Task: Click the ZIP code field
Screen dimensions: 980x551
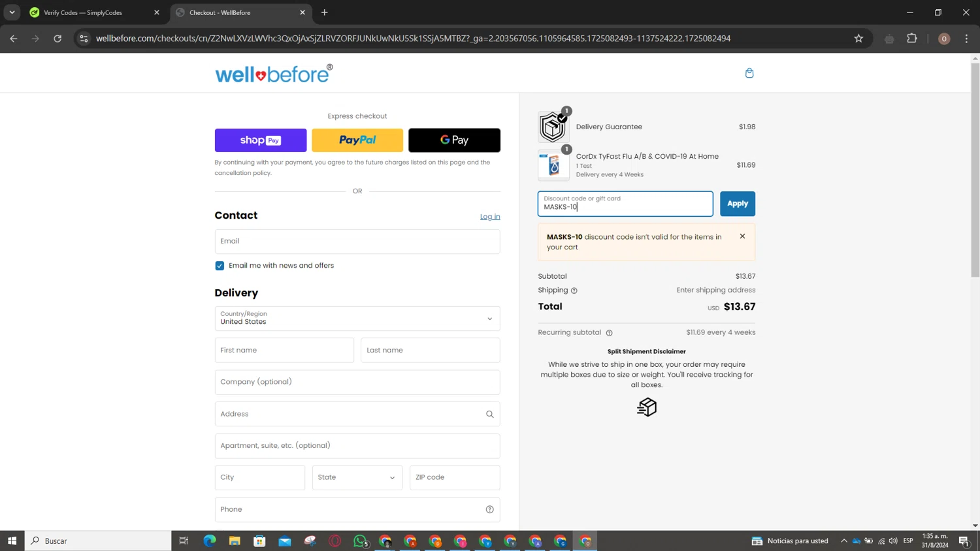Action: pyautogui.click(x=455, y=478)
